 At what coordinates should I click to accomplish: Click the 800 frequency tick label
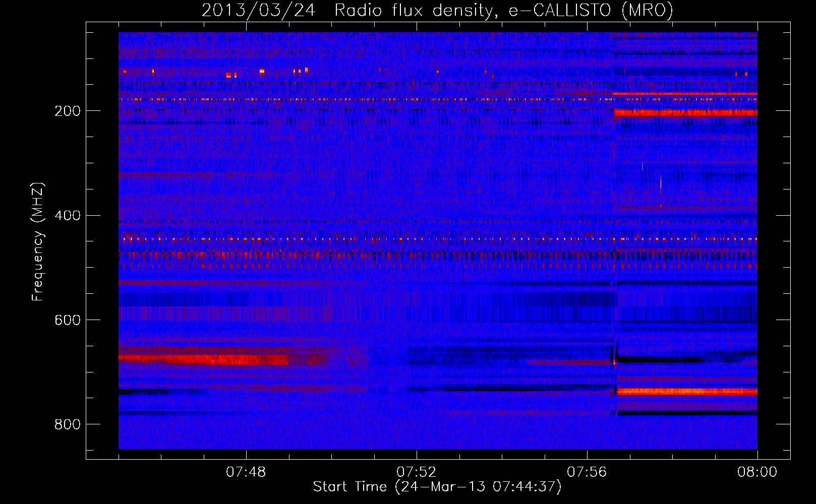[x=68, y=424]
